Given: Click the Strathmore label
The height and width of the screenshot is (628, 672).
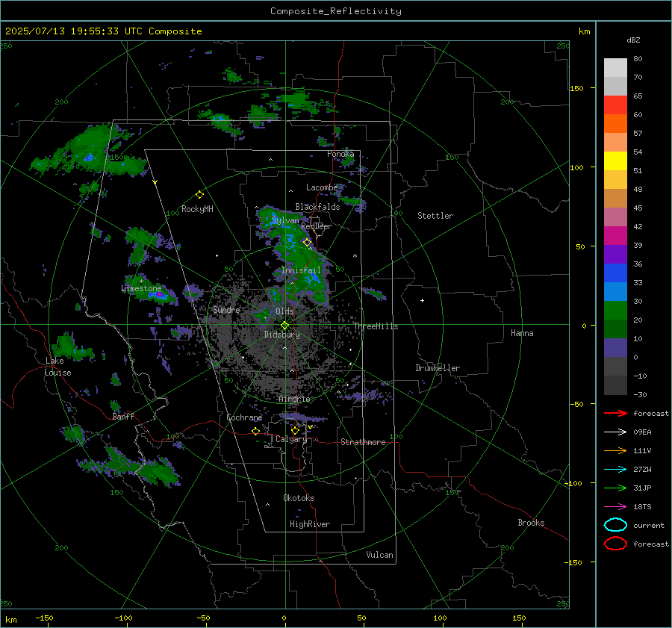Looking at the screenshot, I should click(x=363, y=442).
